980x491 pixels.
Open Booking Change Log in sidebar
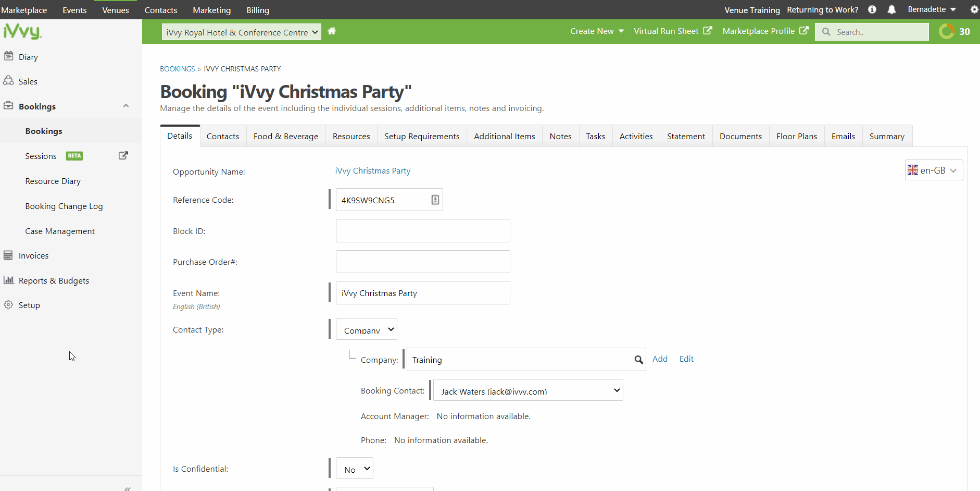click(64, 206)
